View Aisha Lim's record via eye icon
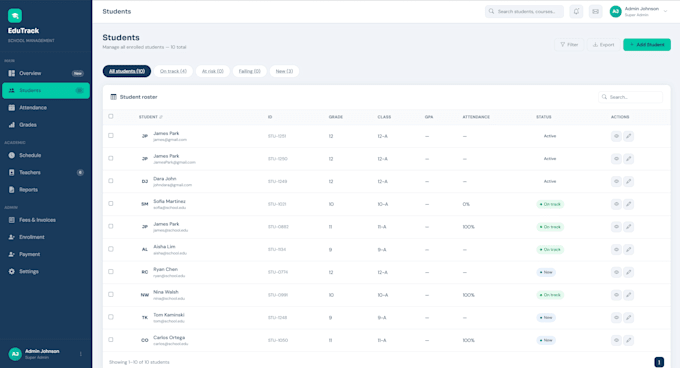Viewport: 680px width, 368px height. 616,249
